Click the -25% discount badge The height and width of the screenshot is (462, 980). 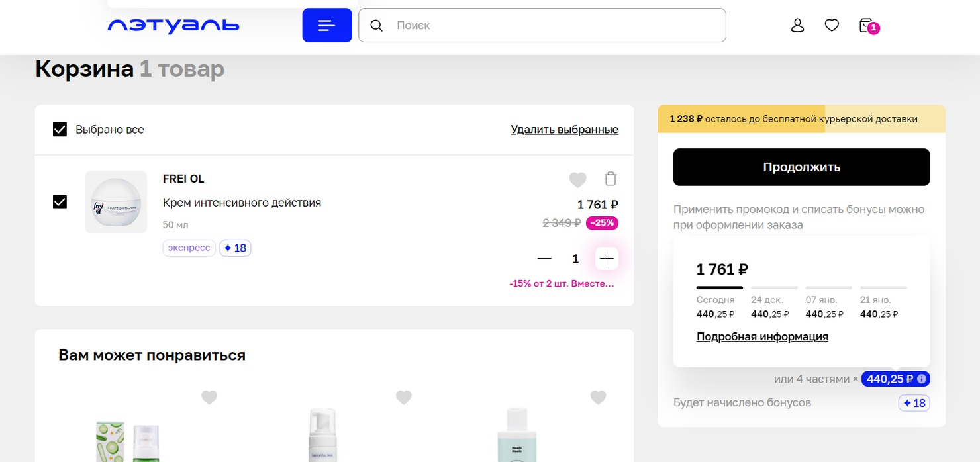coord(602,223)
